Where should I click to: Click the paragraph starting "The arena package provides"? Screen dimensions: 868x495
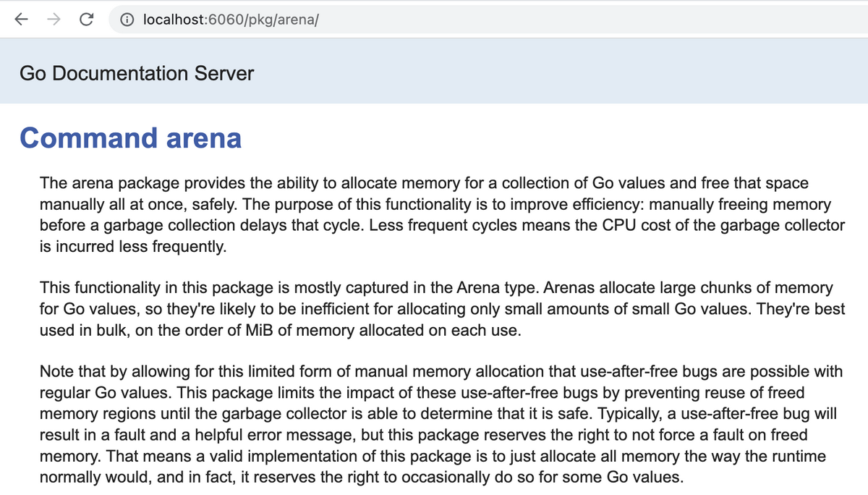442,215
